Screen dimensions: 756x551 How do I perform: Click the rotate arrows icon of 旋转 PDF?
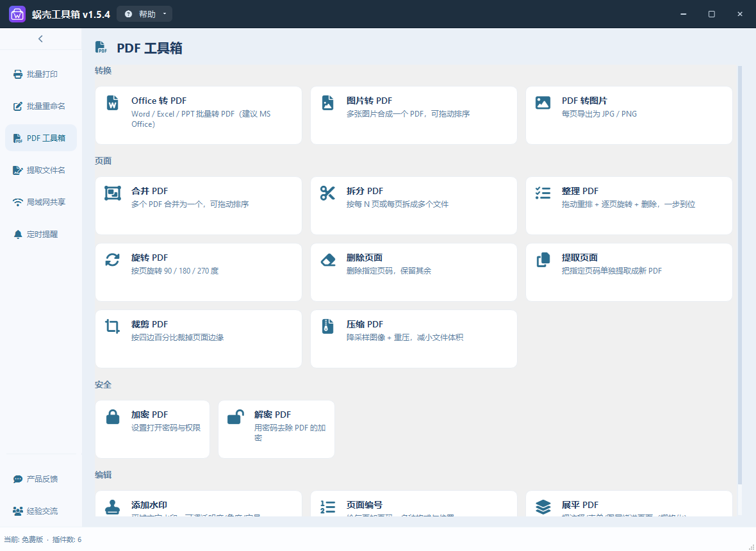112,259
